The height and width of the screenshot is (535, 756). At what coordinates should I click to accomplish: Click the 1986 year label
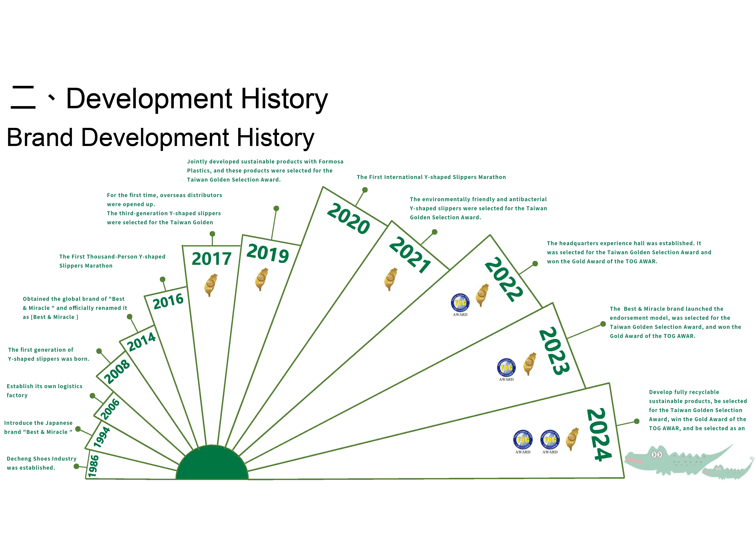[x=94, y=466]
